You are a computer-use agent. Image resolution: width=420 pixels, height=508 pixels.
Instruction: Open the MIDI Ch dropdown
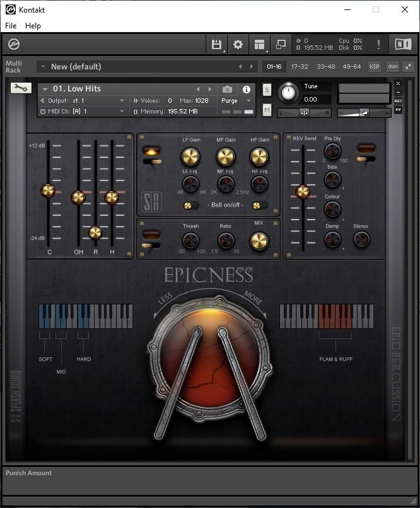[x=122, y=112]
